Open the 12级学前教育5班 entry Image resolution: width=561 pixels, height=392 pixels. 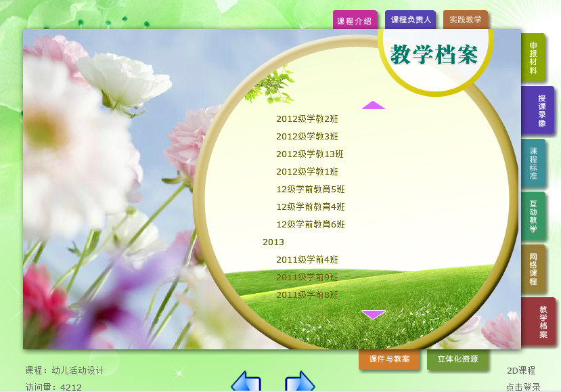pyautogui.click(x=311, y=189)
